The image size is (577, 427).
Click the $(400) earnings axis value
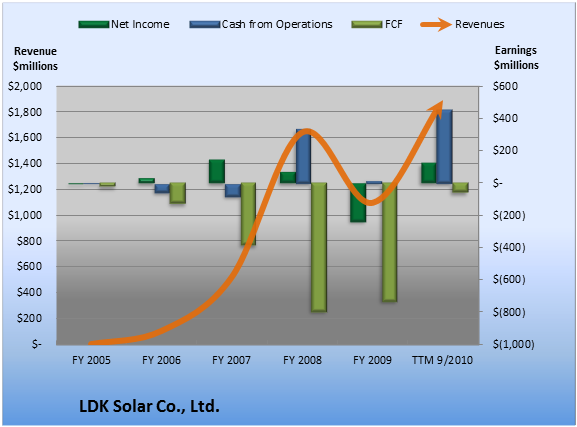tap(509, 247)
